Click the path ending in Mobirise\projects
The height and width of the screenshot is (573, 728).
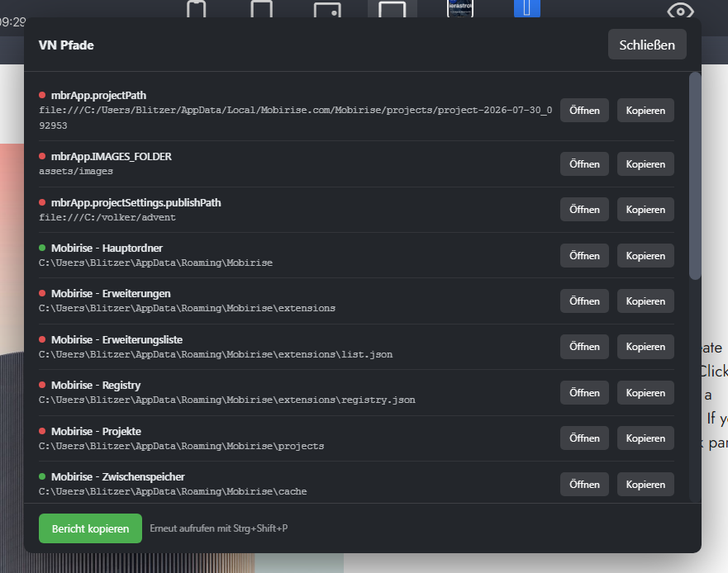[182, 446]
